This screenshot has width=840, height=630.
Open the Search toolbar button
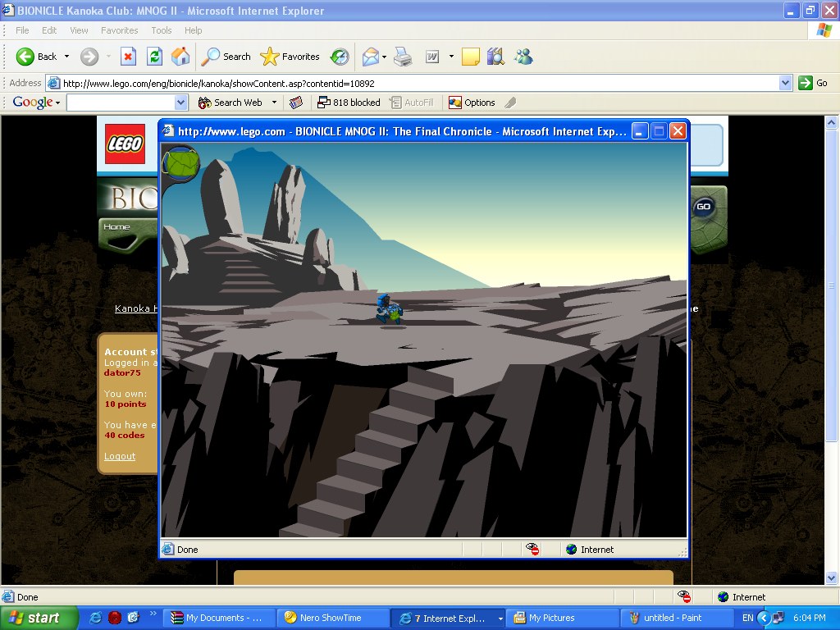coord(226,57)
